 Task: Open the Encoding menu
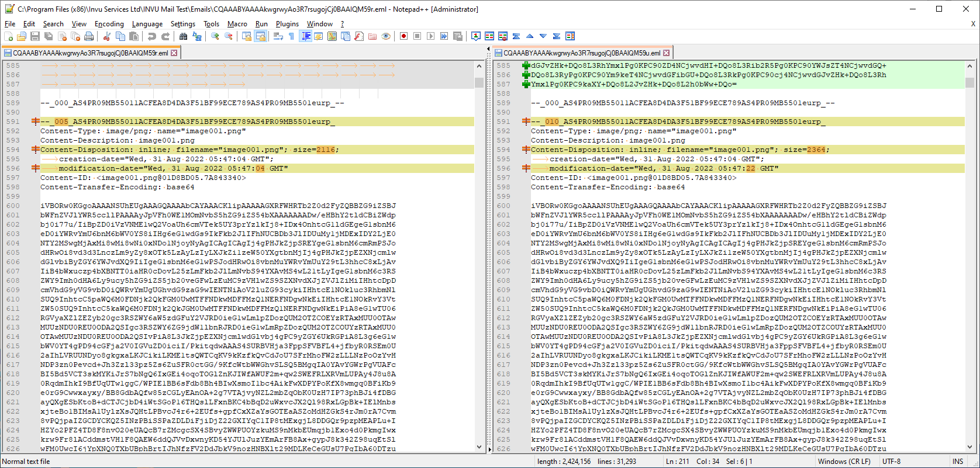pos(109,24)
